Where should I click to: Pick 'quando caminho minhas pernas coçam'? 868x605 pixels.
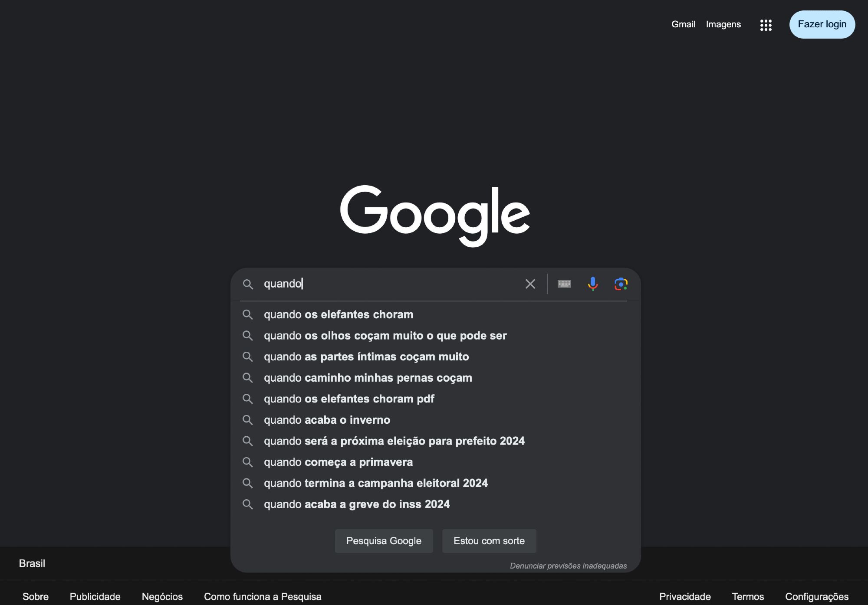435,378
